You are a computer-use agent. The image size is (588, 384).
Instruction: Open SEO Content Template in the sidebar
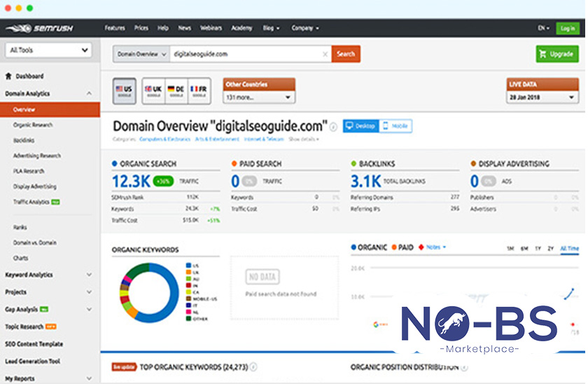tap(34, 344)
